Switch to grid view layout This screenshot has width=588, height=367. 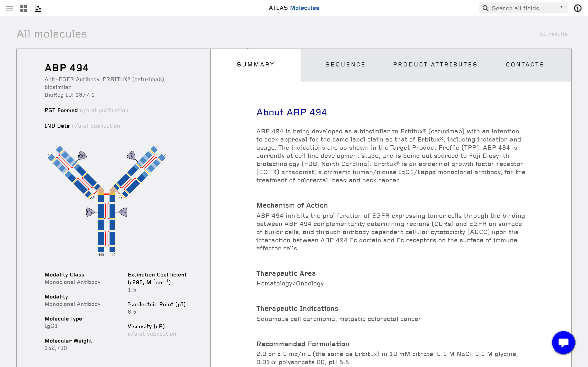coord(24,9)
